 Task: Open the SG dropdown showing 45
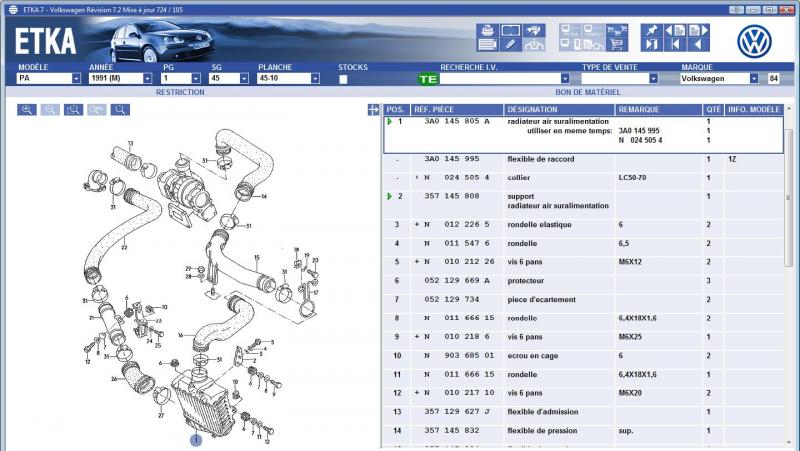pos(229,79)
